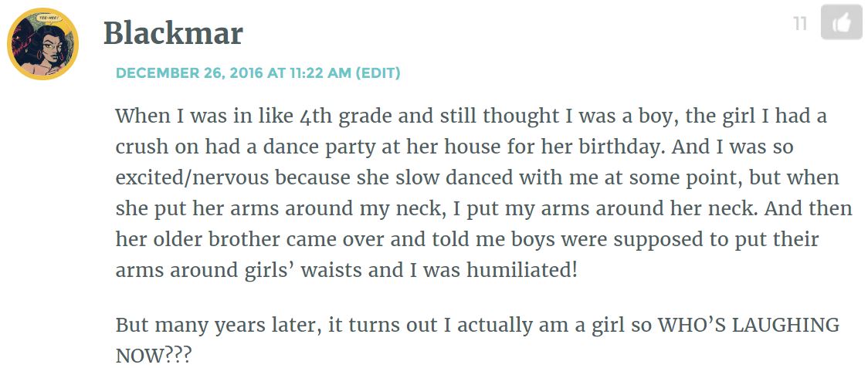
Task: Like the comment with the thumbs-up icon
Action: point(841,22)
